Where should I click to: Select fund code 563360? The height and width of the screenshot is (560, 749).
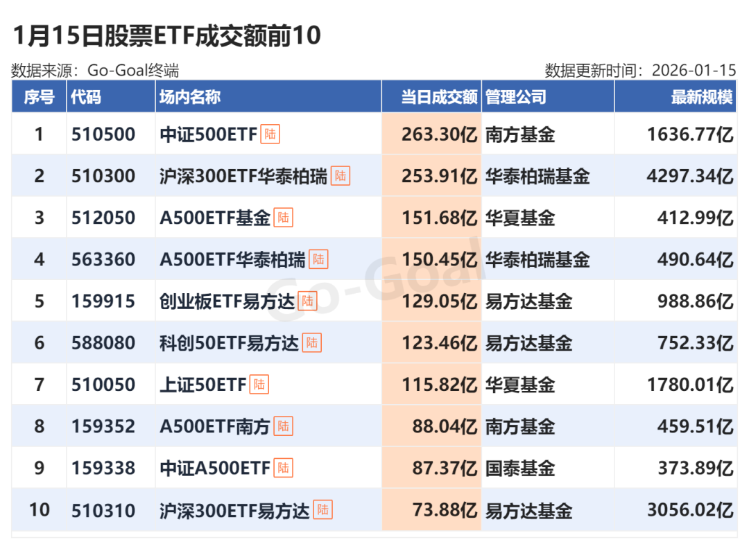click(x=103, y=260)
